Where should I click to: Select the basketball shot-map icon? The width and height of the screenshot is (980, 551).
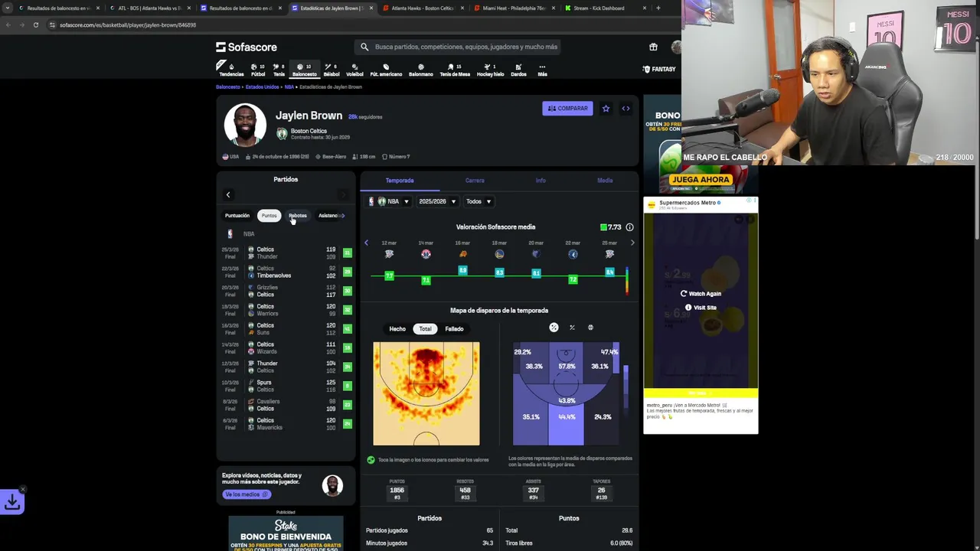point(590,328)
